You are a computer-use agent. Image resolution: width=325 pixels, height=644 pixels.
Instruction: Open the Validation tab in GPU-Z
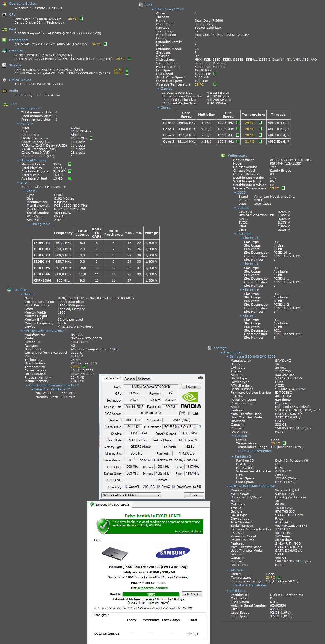pyautogui.click(x=144, y=379)
